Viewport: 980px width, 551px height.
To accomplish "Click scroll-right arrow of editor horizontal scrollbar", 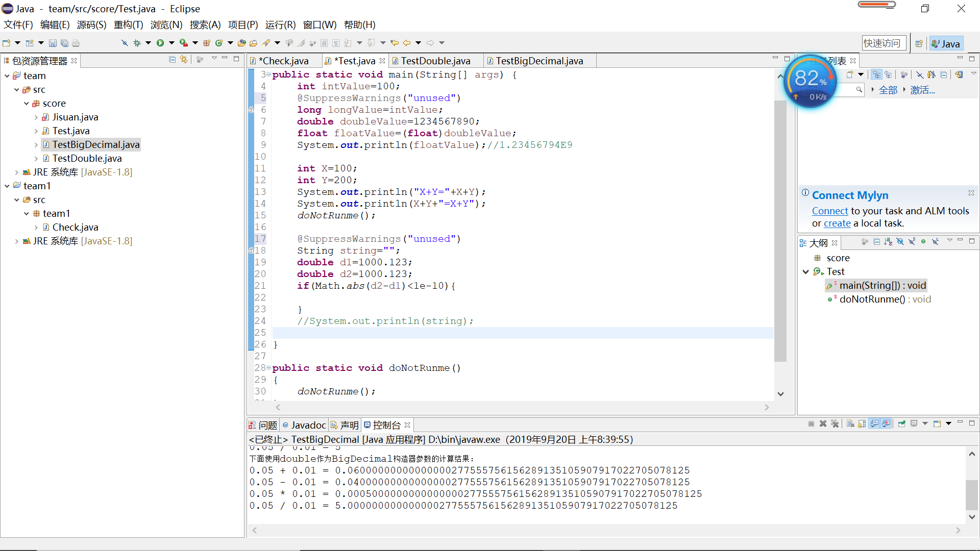I will (x=767, y=407).
